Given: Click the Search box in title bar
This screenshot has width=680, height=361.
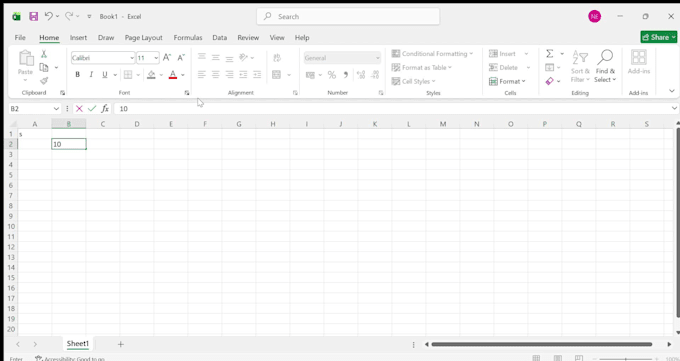Looking at the screenshot, I should 348,16.
